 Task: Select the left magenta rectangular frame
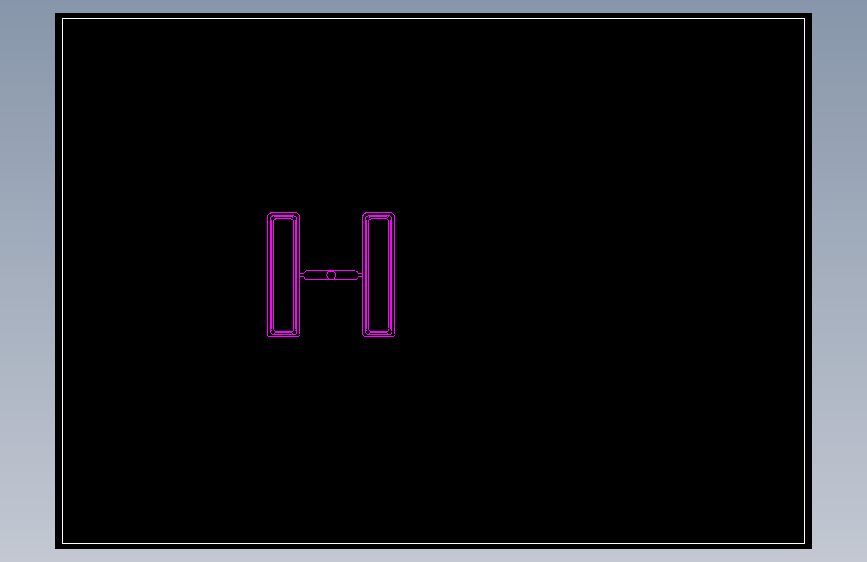(x=284, y=274)
